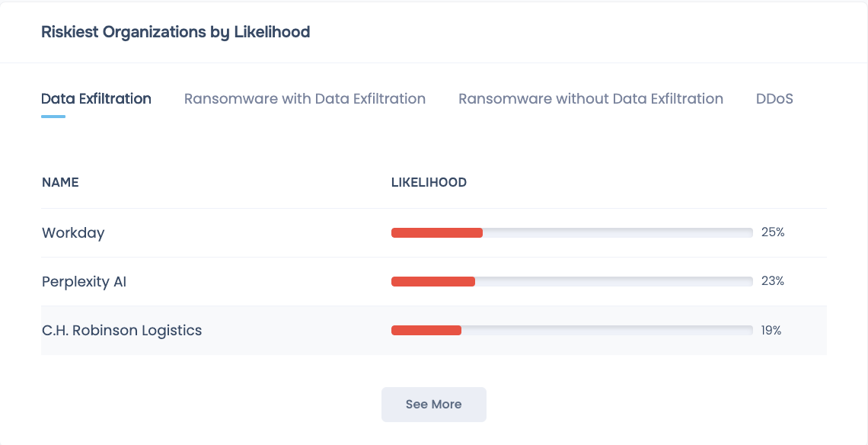Click the 19% likelihood value for C.H. Robinson
The image size is (868, 445).
[771, 330]
